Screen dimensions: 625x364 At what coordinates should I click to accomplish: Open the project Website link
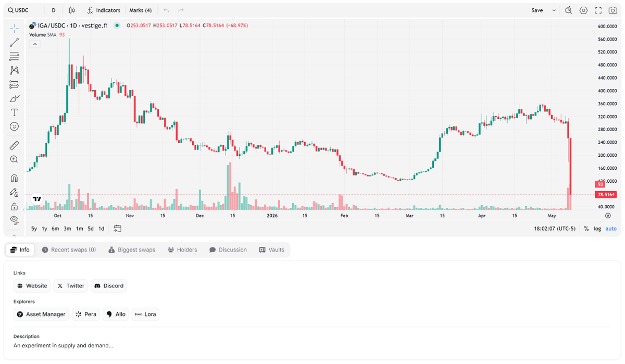(x=32, y=286)
